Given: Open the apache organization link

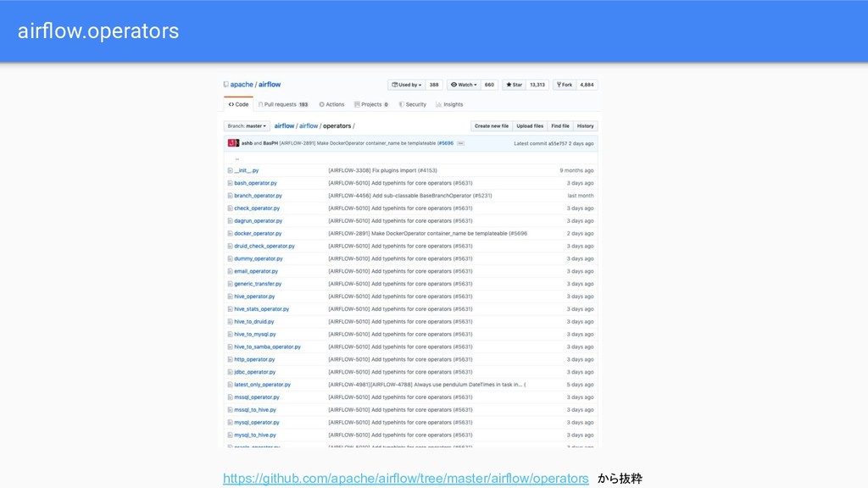Looking at the screenshot, I should (x=242, y=85).
